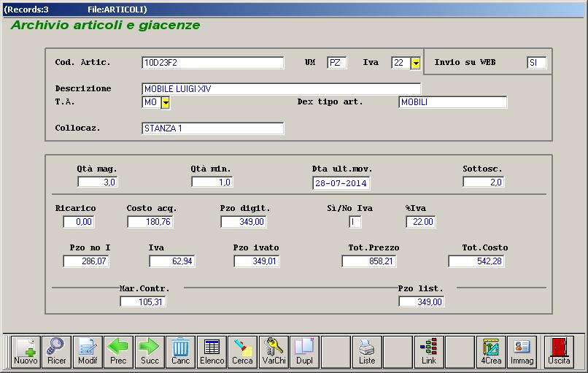Click the Costo acq. field 180,76
This screenshot has height=373, width=588.
(x=150, y=222)
